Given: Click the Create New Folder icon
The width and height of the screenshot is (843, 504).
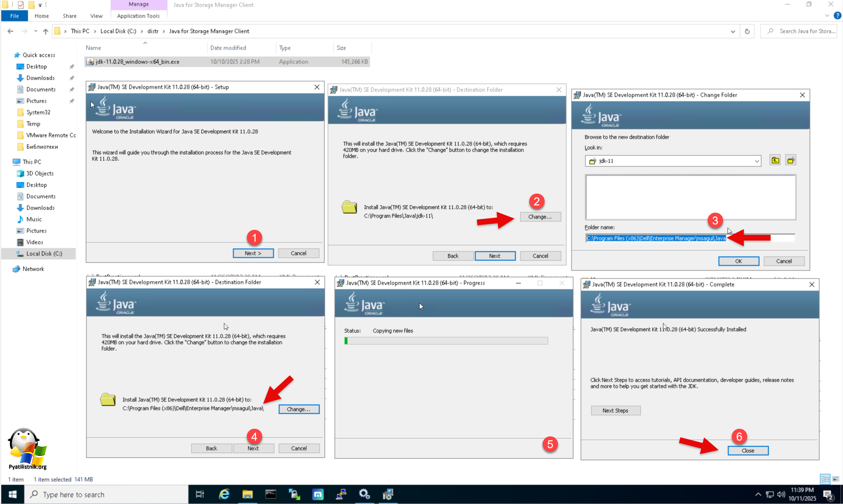Looking at the screenshot, I should click(791, 160).
